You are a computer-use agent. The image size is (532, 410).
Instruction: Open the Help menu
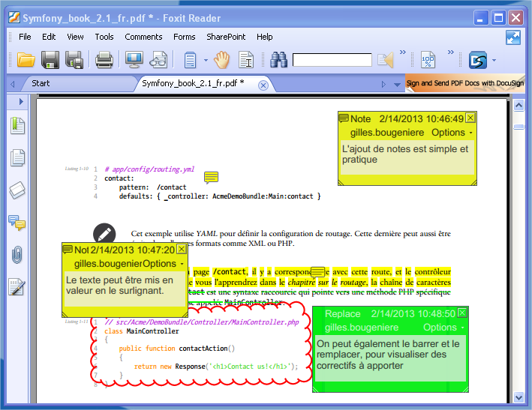coord(265,37)
